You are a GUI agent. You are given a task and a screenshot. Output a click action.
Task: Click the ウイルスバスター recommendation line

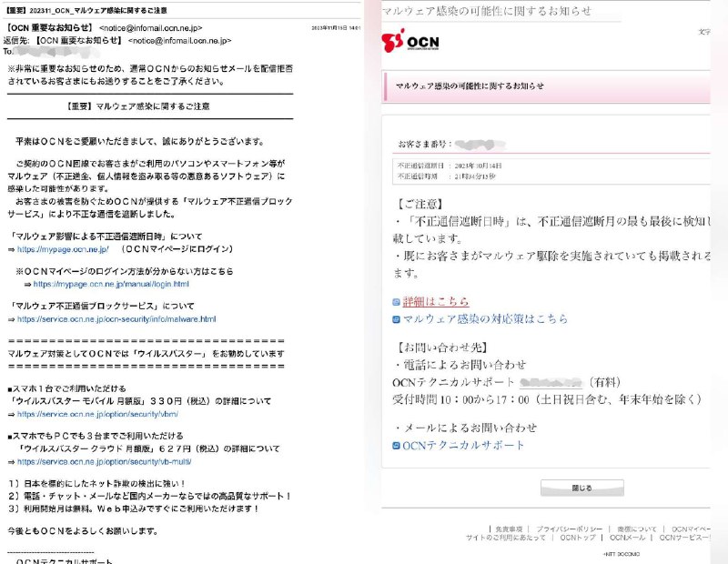tap(147, 354)
